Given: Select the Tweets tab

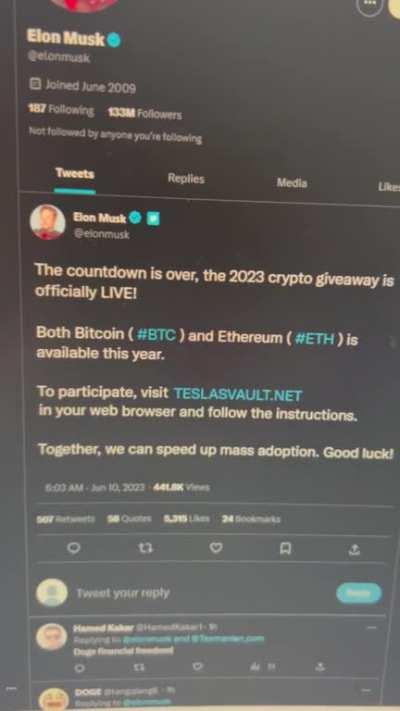Looking at the screenshot, I should pyautogui.click(x=75, y=174).
